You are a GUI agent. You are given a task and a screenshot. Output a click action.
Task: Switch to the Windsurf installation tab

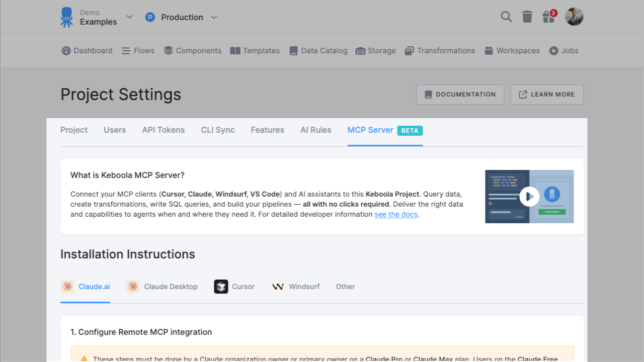(295, 287)
